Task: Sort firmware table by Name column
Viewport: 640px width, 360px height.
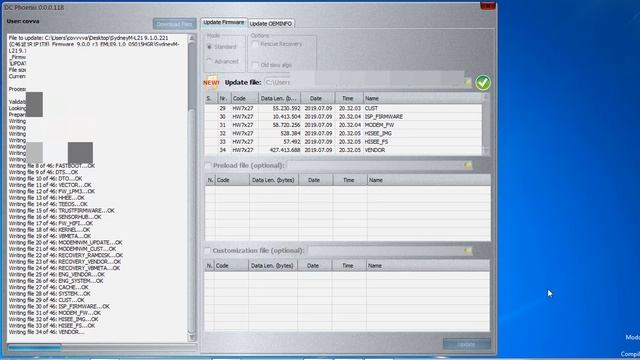Action: pos(422,98)
